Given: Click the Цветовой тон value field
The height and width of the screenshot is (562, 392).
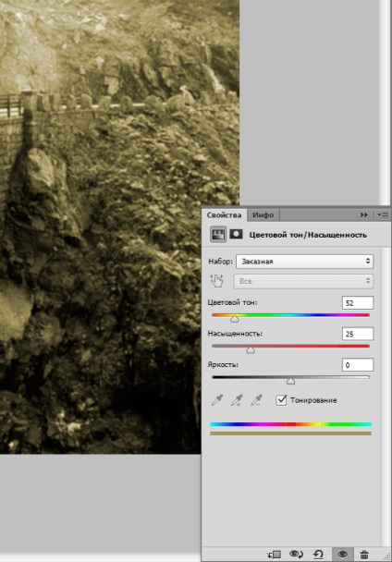Looking at the screenshot, I should (x=358, y=303).
